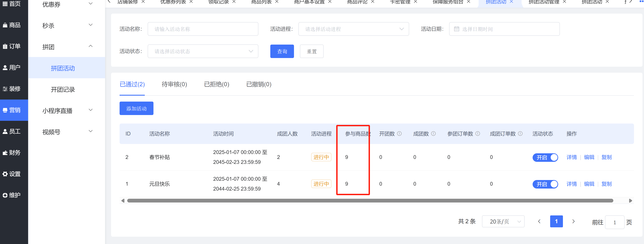
Task: Toggle the 开启 switch for 春节补贴
Action: click(x=545, y=157)
